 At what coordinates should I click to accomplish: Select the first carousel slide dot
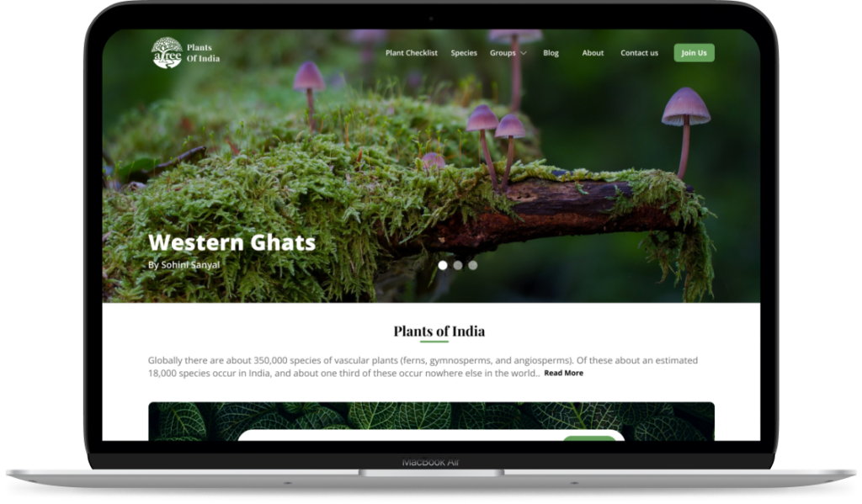click(x=443, y=265)
